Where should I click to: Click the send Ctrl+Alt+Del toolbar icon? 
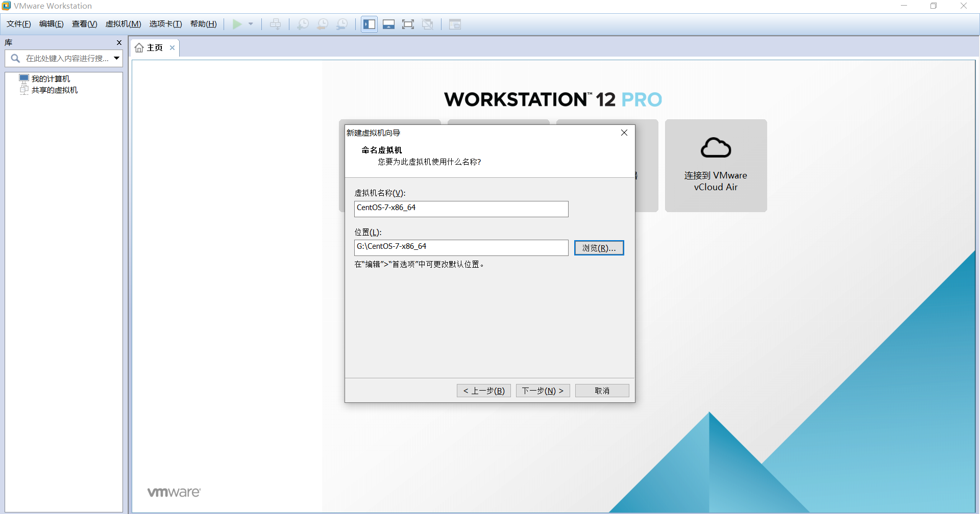276,24
